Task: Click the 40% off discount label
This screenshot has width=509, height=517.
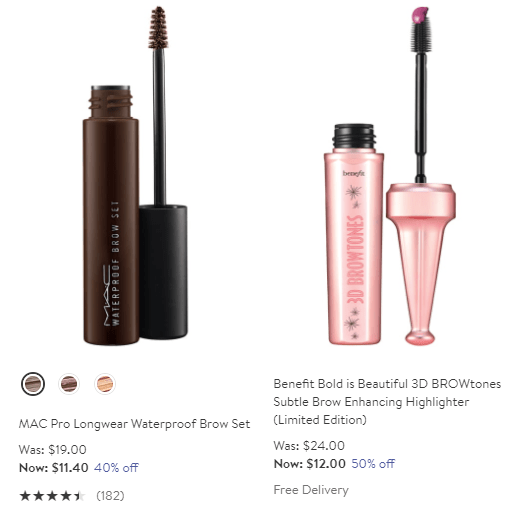Action: pos(116,468)
